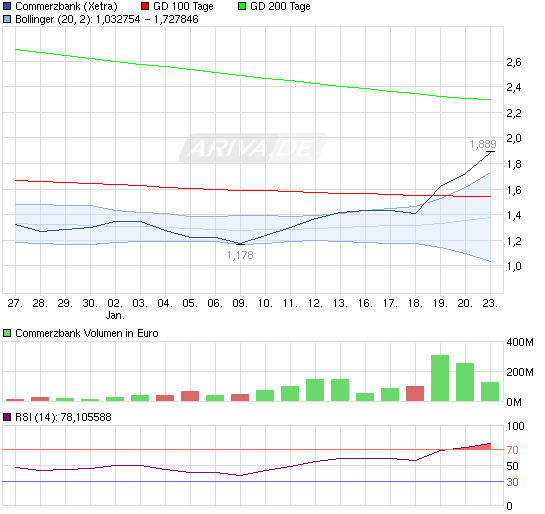
Task: Click the red overbought RSI area above 70
Action: (x=481, y=447)
